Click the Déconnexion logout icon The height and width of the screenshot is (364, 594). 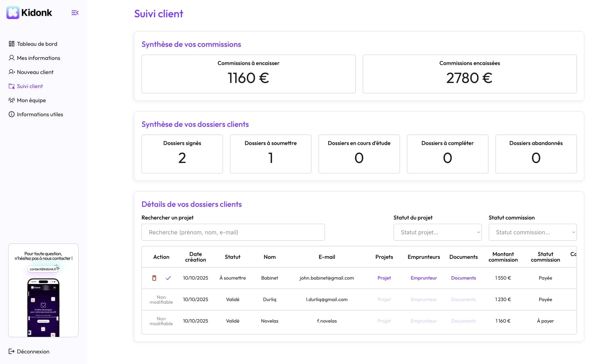(12, 351)
